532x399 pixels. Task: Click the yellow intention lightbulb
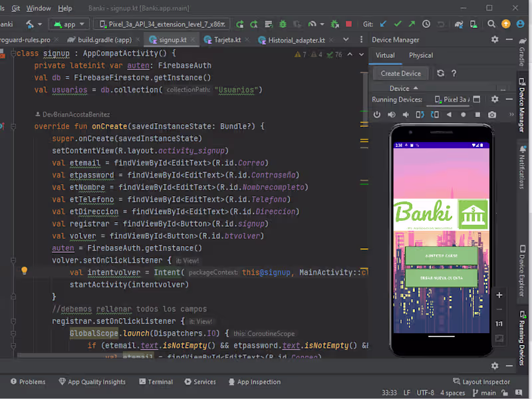(x=24, y=271)
